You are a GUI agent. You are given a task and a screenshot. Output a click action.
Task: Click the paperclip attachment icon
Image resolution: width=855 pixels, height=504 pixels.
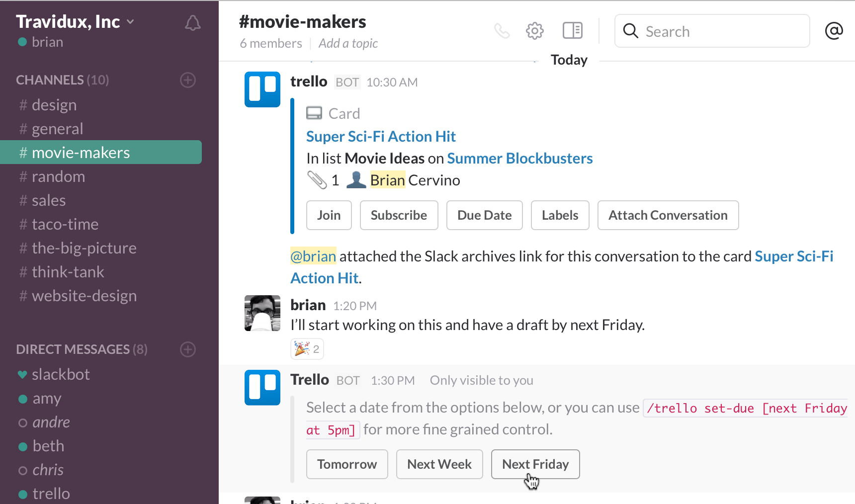tap(317, 180)
